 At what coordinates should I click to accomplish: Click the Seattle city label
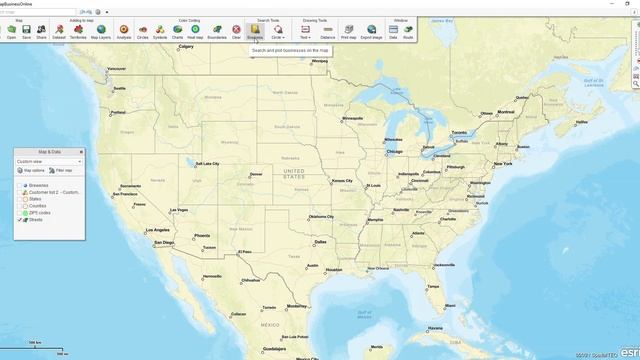tap(120, 88)
